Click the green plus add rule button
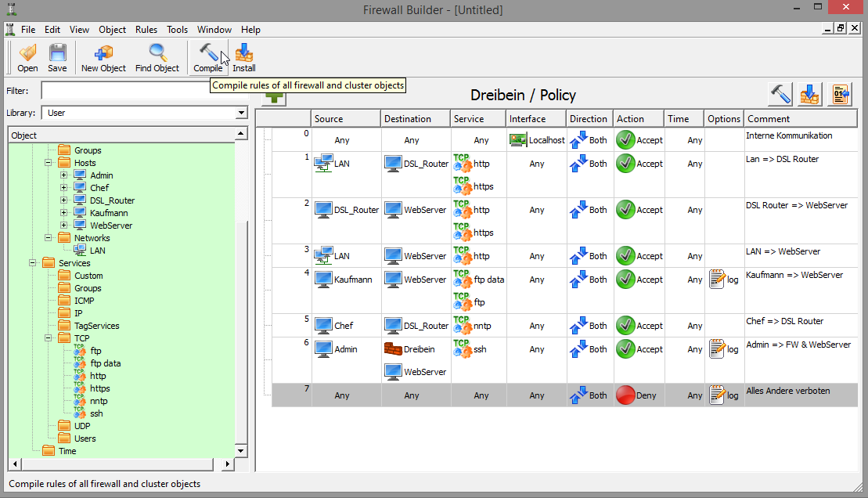 274,97
